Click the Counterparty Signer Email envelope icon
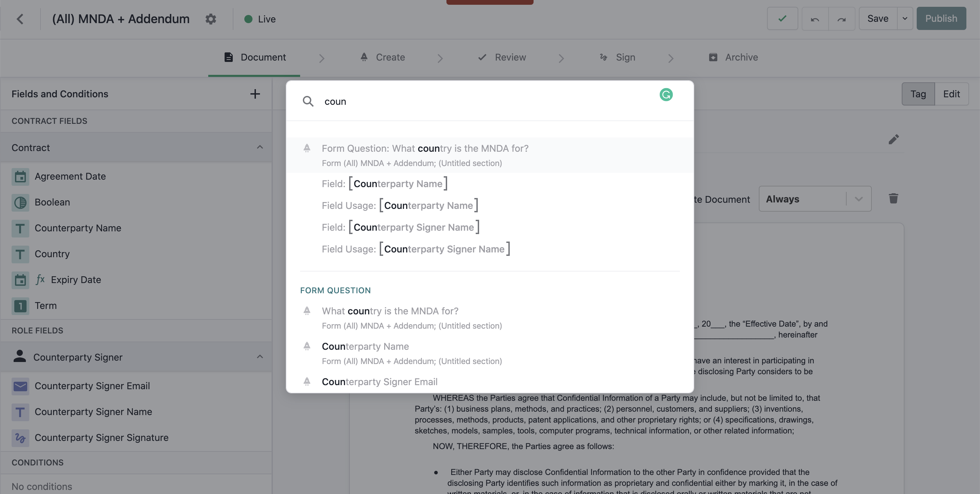The height and width of the screenshot is (494, 980). (x=20, y=386)
